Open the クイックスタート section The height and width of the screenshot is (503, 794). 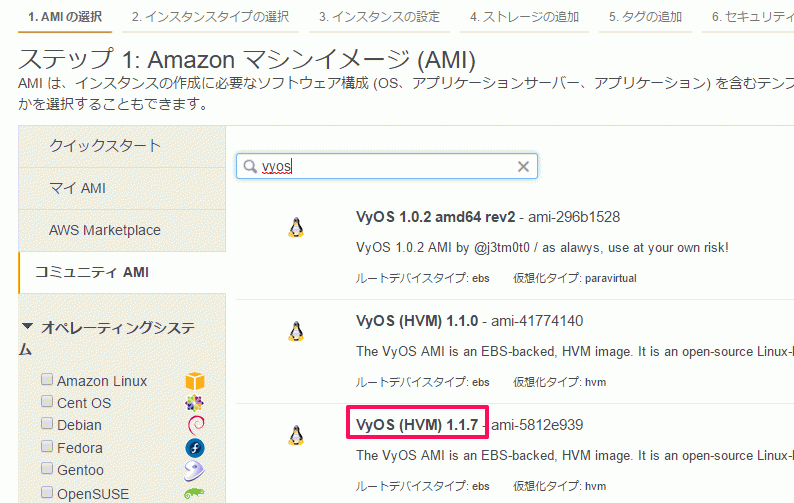coord(122,146)
